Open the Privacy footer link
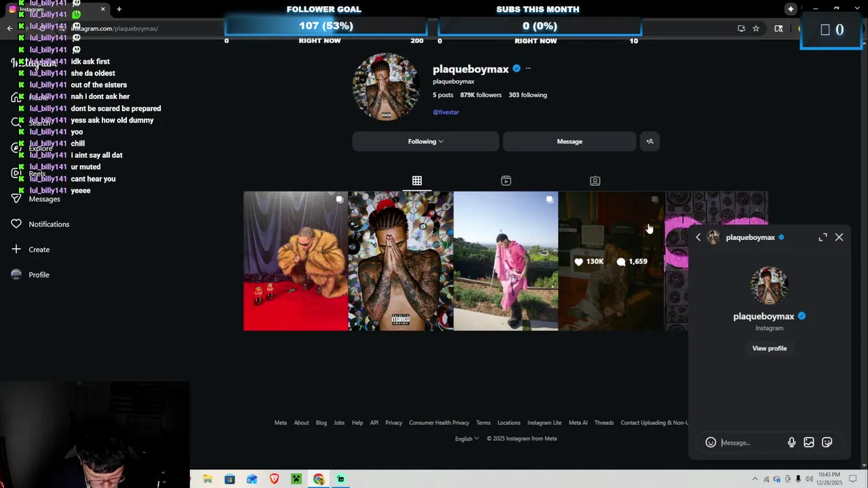This screenshot has width=868, height=488. tap(394, 423)
